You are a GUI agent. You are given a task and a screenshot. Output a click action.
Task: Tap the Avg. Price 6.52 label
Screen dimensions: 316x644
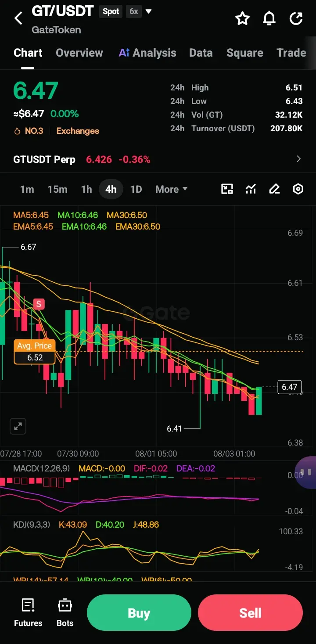click(35, 352)
